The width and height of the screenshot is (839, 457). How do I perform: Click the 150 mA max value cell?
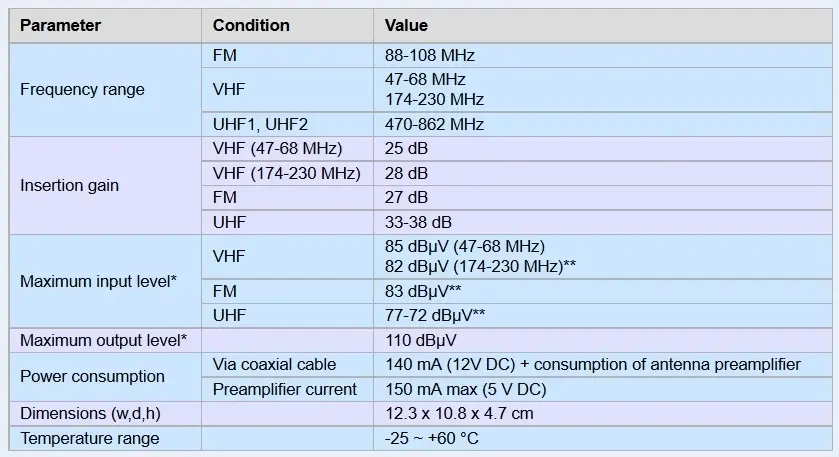point(603,389)
